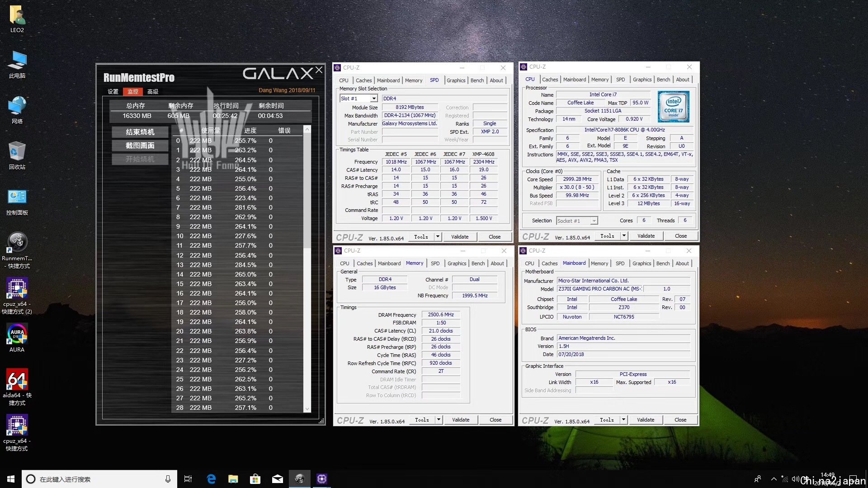Select About tab in Mainboard CPU-Z window

(x=682, y=263)
